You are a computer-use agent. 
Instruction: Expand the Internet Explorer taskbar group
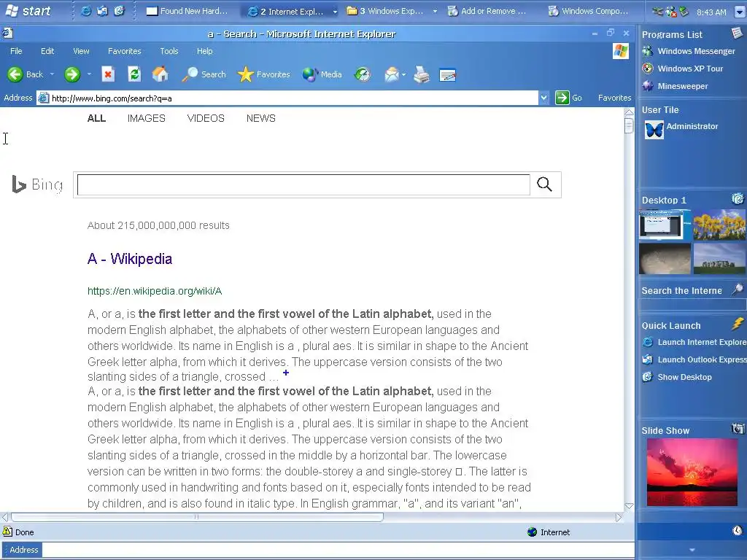pos(335,12)
